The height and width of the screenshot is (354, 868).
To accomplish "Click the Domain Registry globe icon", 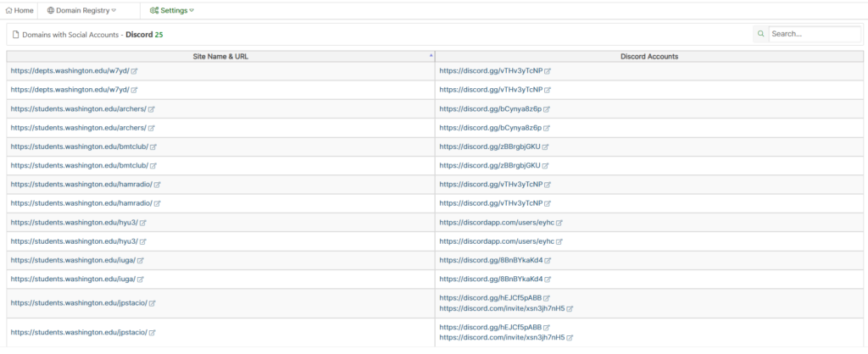I will coord(51,10).
